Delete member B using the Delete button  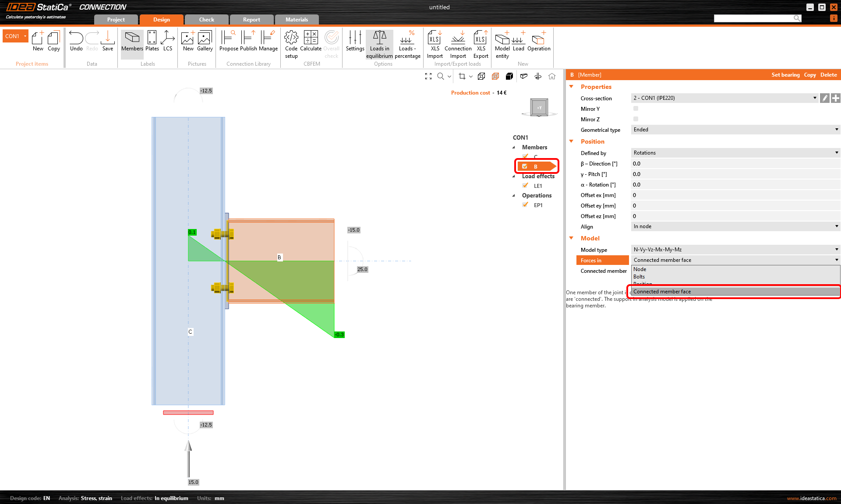pos(828,74)
